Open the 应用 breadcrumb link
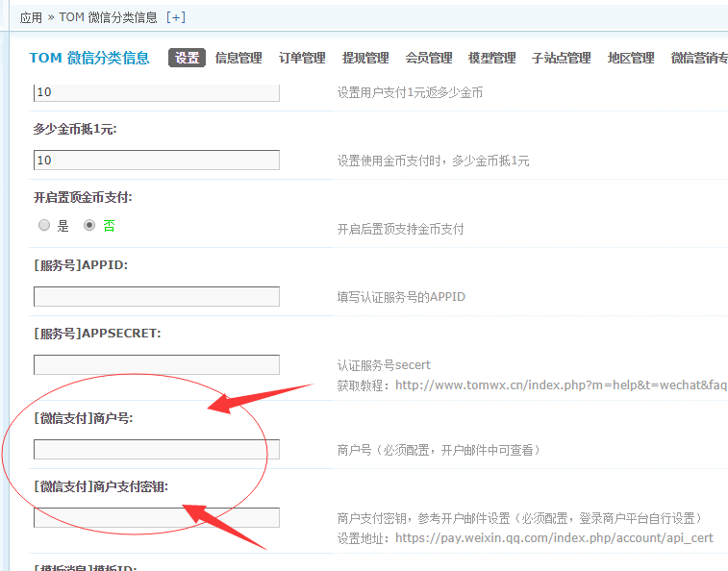 pos(31,17)
